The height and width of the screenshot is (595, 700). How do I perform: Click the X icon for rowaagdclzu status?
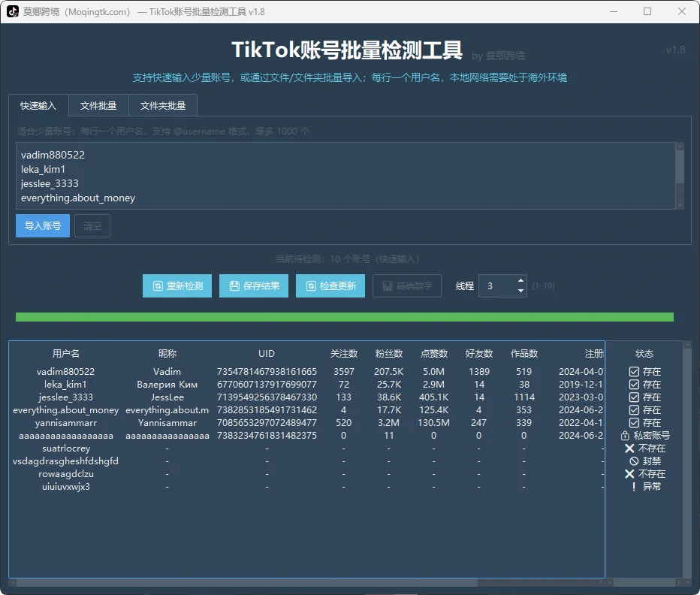tap(629, 474)
